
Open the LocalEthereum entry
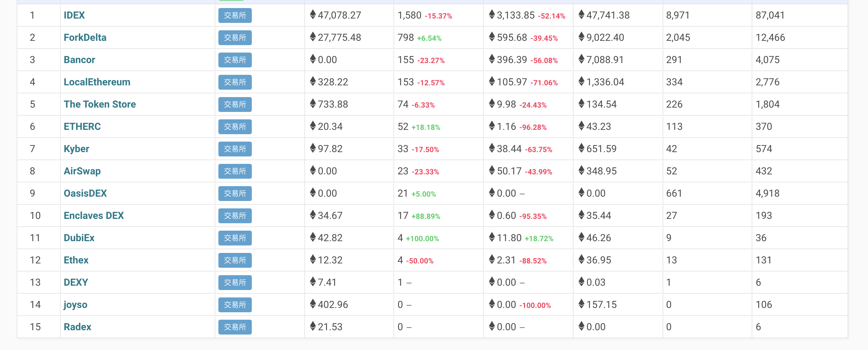[97, 82]
